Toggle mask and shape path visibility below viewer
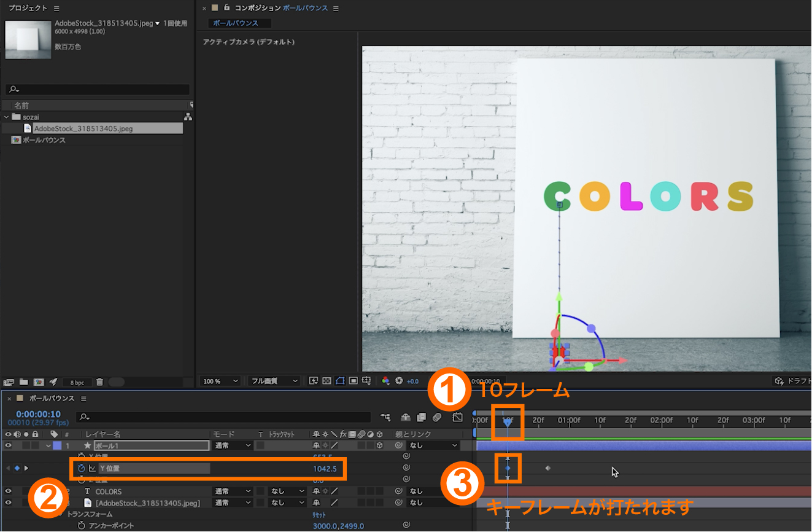 [340, 381]
